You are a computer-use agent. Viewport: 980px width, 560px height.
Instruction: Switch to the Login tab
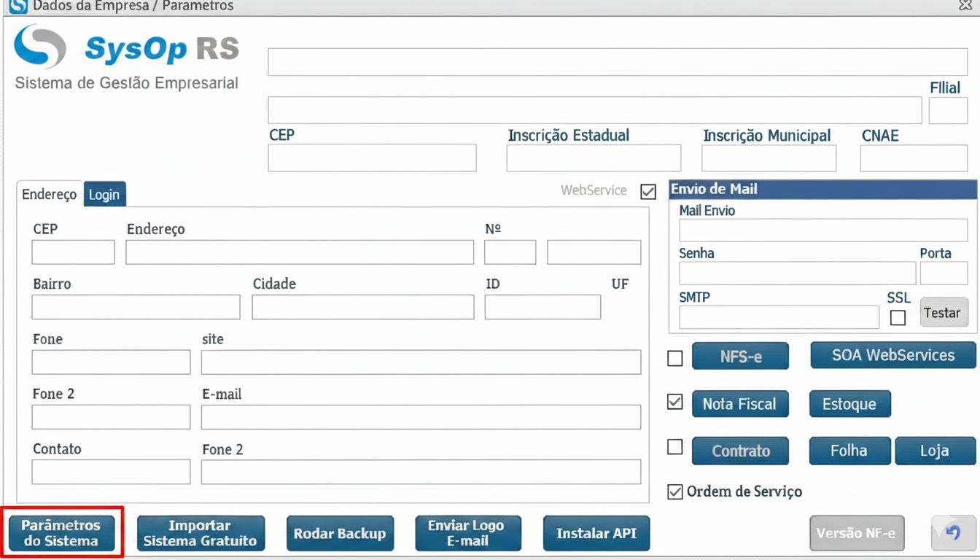pos(104,195)
